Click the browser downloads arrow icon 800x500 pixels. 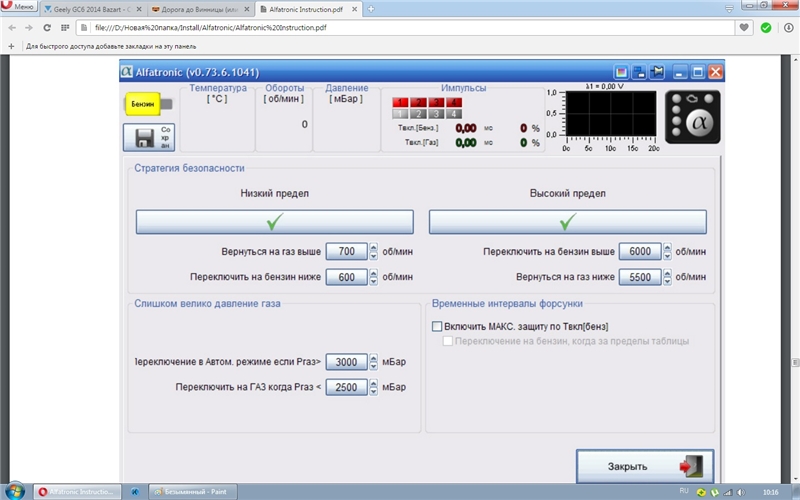coord(785,28)
